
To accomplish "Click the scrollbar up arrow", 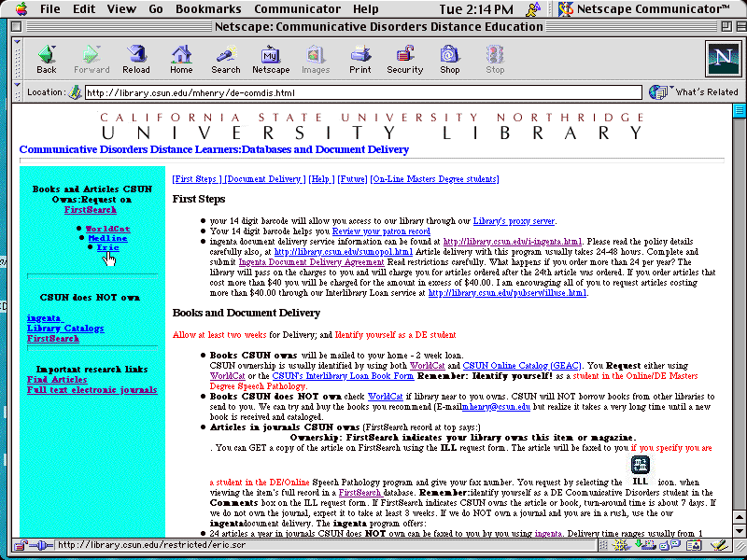I will (x=739, y=517).
